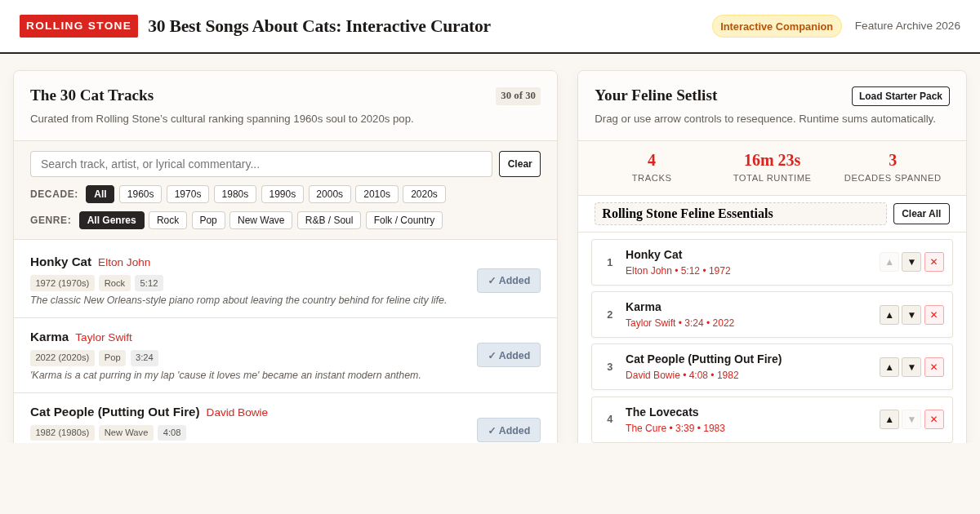Filter tracks by 1960s decade
The image size is (980, 514).
coord(140,194)
